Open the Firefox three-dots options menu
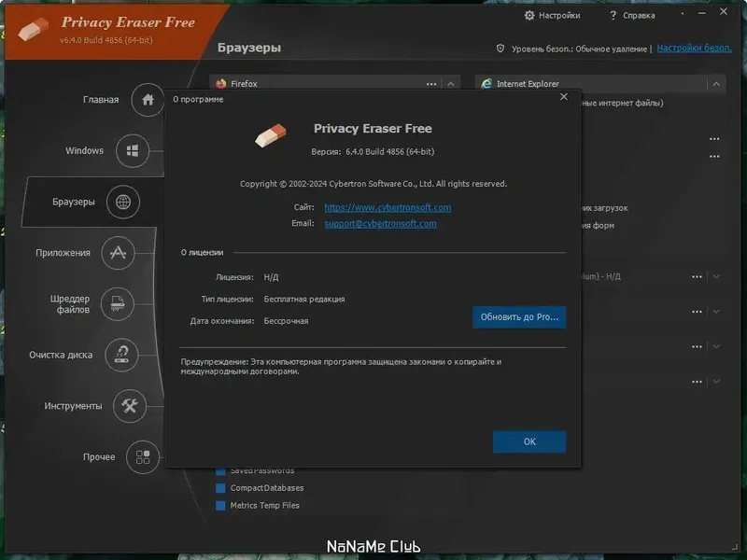Image resolution: width=747 pixels, height=560 pixels. [431, 84]
